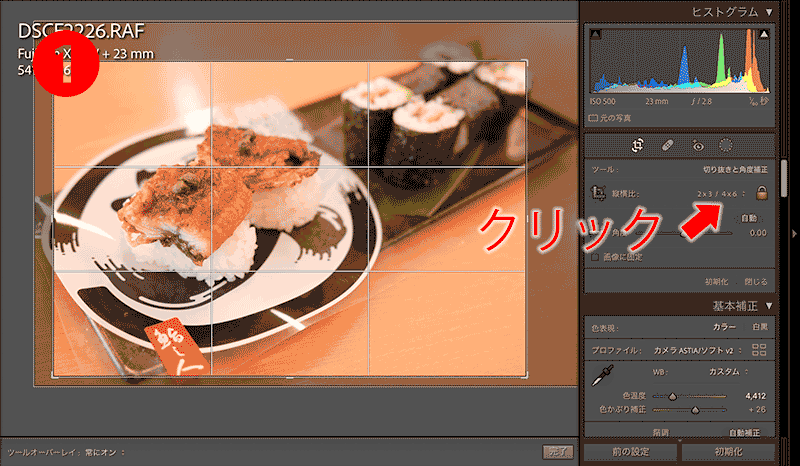Toggle highlight clipping indicator in histogram

pos(764,35)
